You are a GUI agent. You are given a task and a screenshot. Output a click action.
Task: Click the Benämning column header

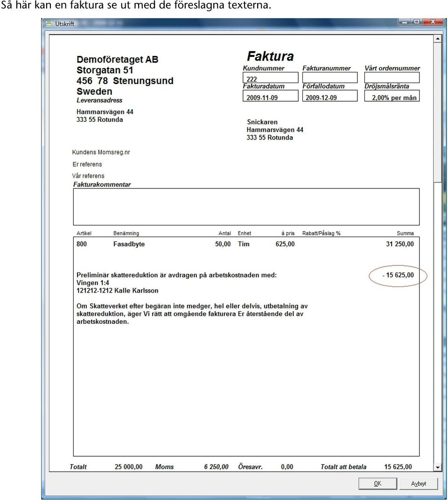pyautogui.click(x=126, y=233)
